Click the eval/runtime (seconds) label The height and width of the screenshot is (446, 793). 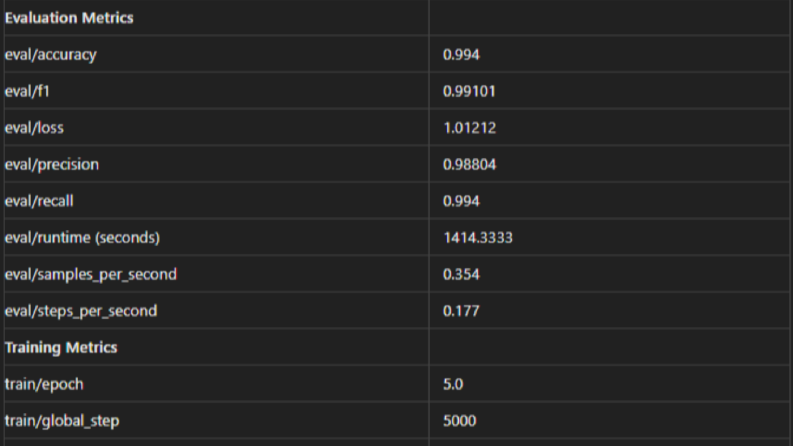tap(82, 238)
